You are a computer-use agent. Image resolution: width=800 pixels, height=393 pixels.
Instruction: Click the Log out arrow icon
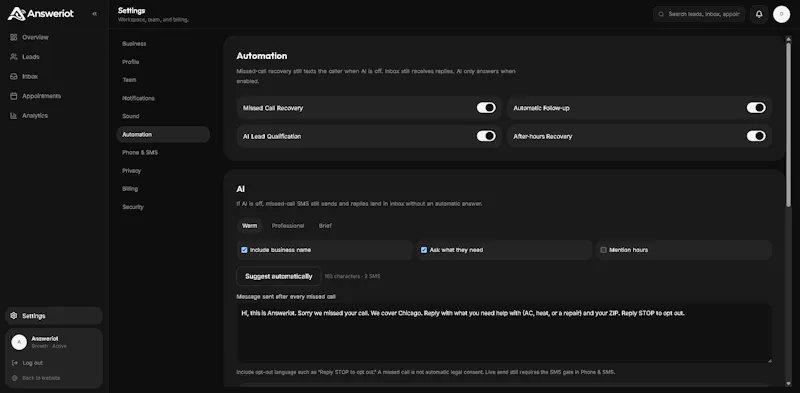[15, 363]
